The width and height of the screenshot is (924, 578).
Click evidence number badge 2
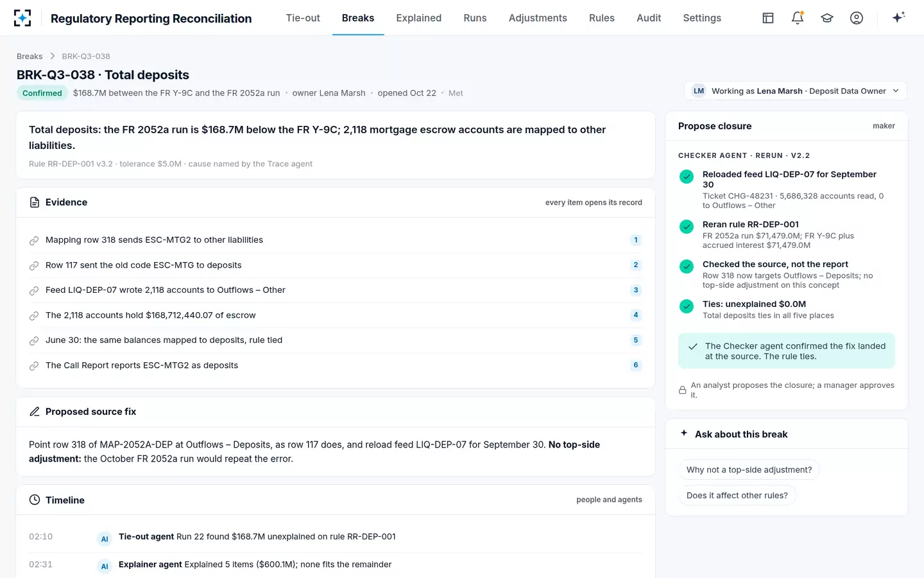tap(636, 265)
